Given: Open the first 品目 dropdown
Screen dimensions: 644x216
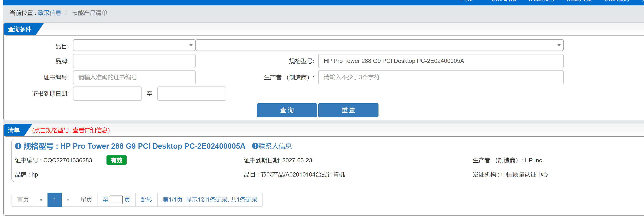Looking at the screenshot, I should (134, 45).
